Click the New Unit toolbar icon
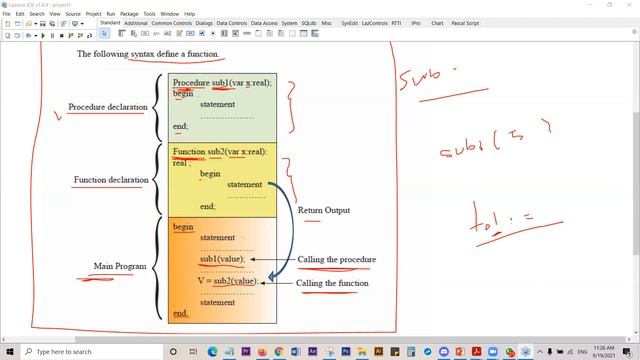 (7, 24)
